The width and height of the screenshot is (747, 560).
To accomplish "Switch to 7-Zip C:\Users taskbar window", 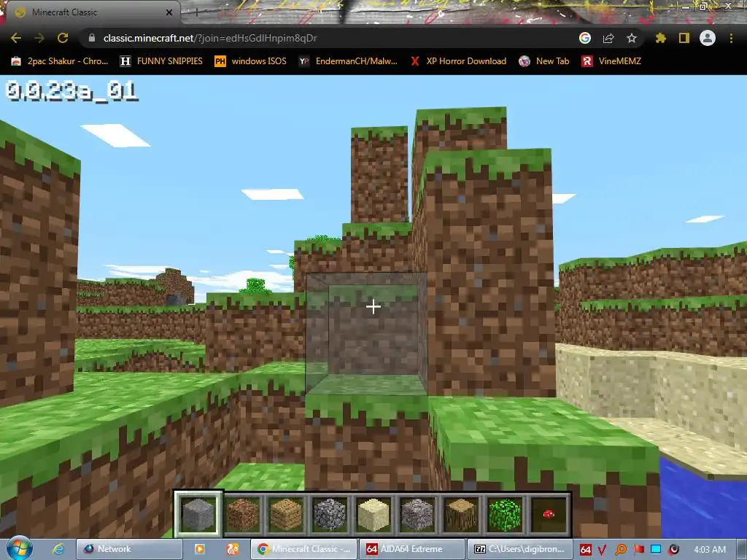I will tap(519, 549).
